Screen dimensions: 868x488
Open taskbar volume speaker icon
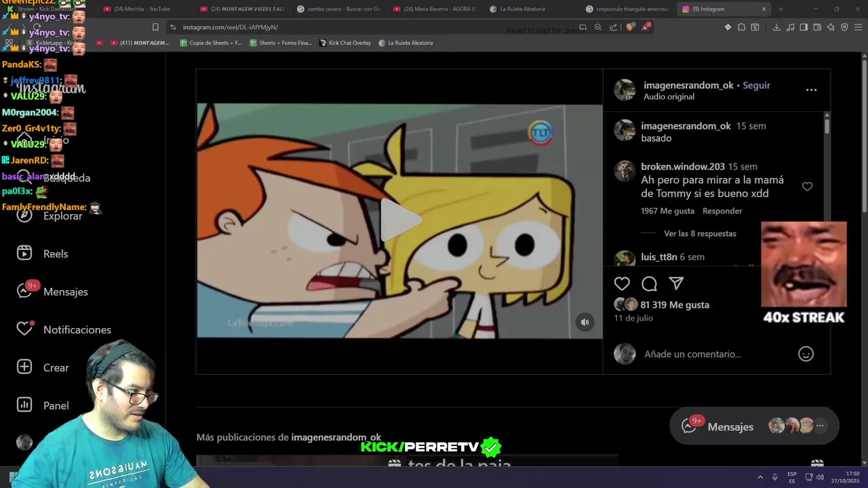pyautogui.click(x=819, y=477)
